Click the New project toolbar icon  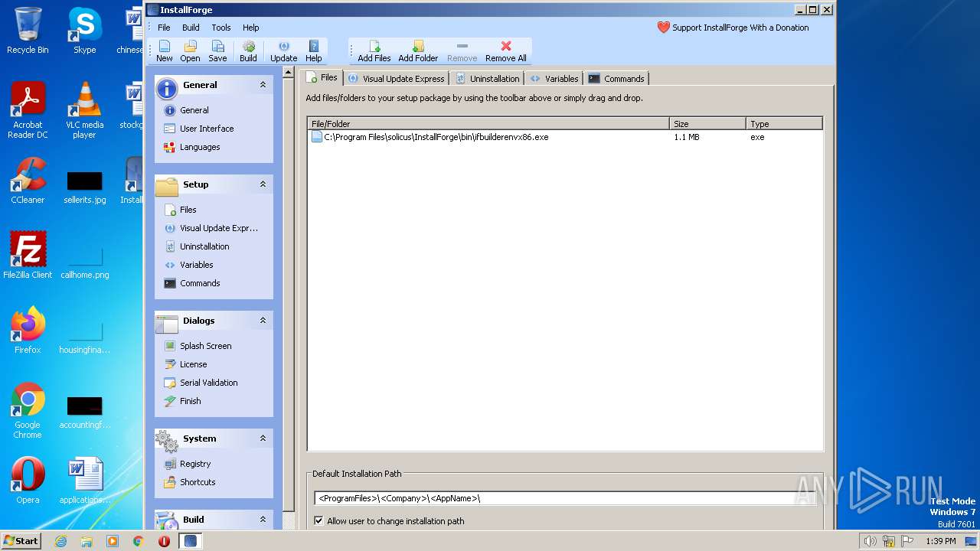165,51
